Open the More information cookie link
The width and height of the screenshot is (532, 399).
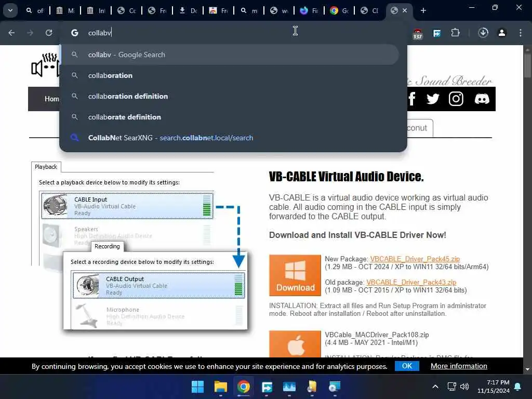(459, 366)
